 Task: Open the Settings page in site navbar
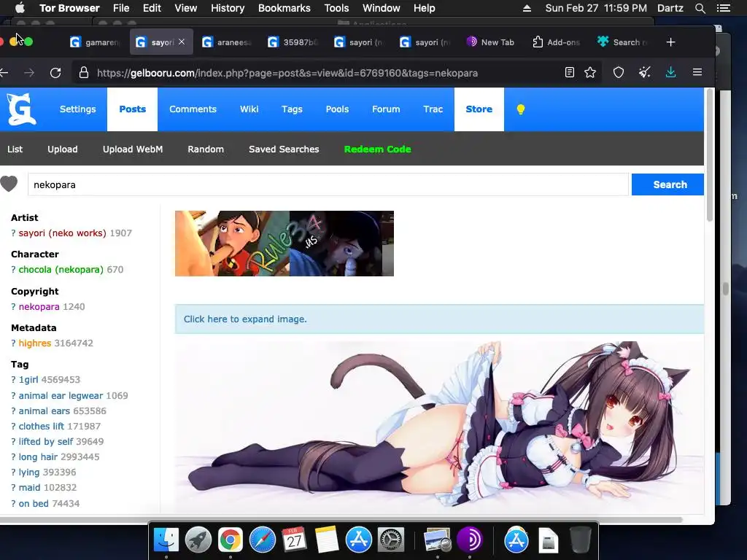(x=77, y=109)
